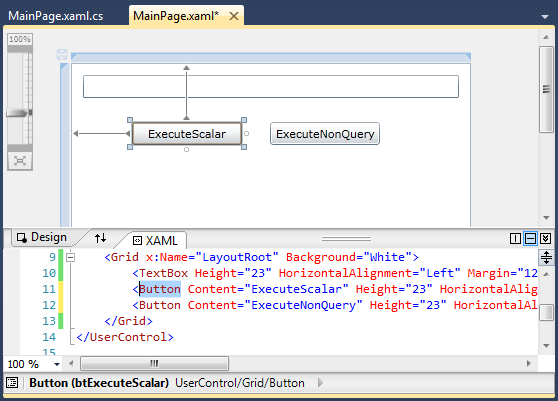Click the fit-all zoom button under the zoom slider

coord(20,161)
